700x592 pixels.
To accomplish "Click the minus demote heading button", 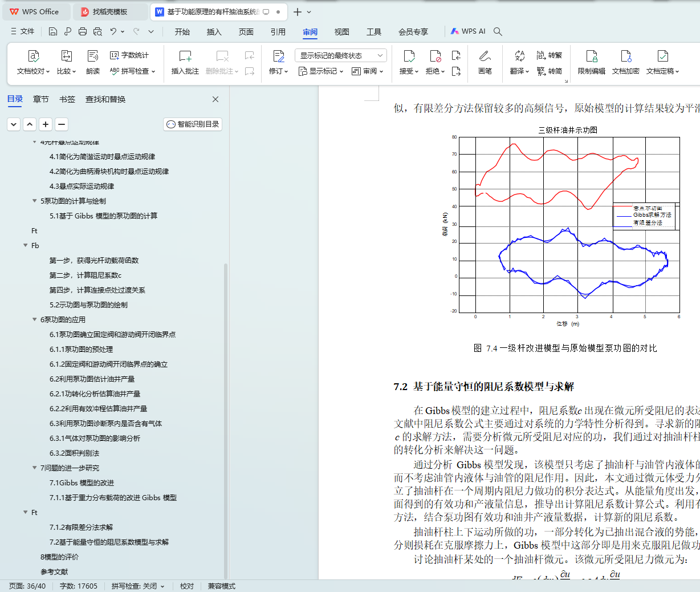I will tap(62, 124).
